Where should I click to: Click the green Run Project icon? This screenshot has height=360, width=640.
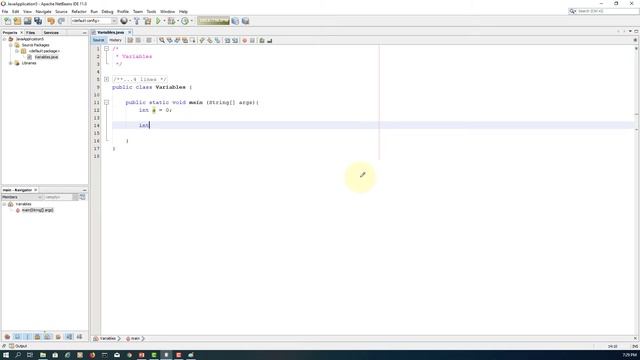pyautogui.click(x=158, y=21)
